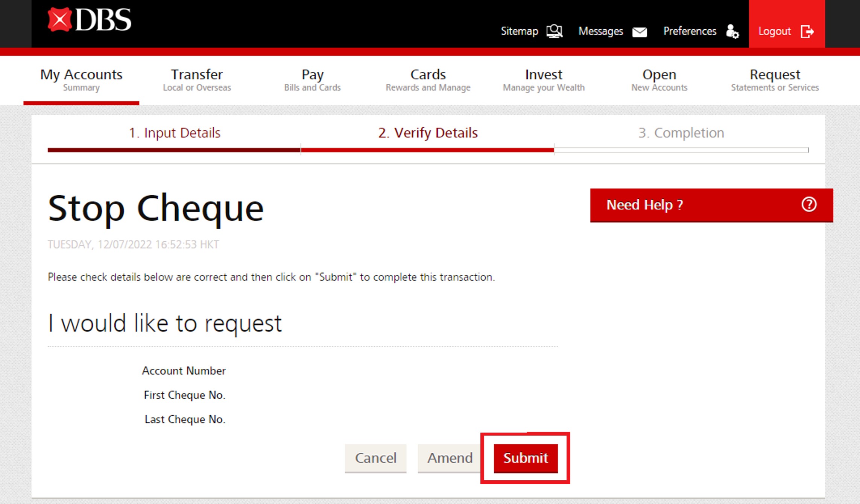860x504 pixels.
Task: Open the Invest Manage your Wealth menu
Action: 544,80
